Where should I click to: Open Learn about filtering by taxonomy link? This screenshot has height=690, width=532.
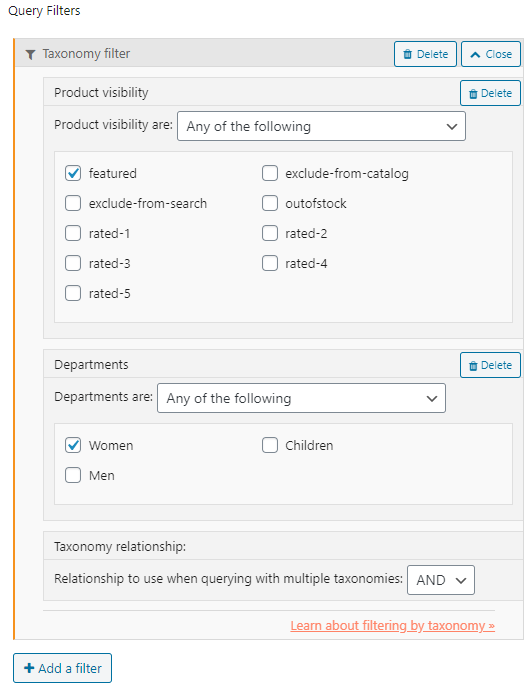click(x=393, y=625)
